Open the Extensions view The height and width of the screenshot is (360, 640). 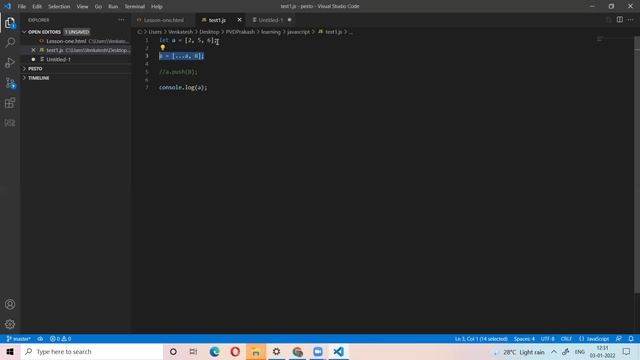coord(10,103)
